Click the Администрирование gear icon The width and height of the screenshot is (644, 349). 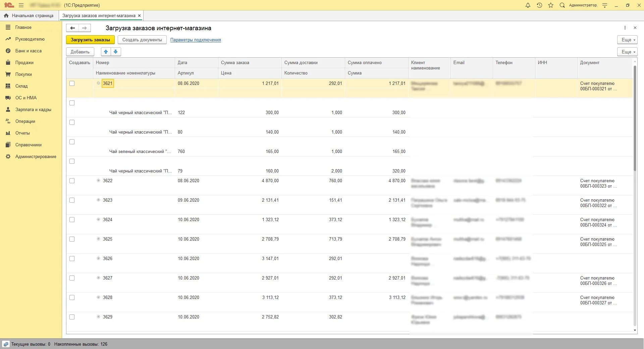tap(8, 156)
